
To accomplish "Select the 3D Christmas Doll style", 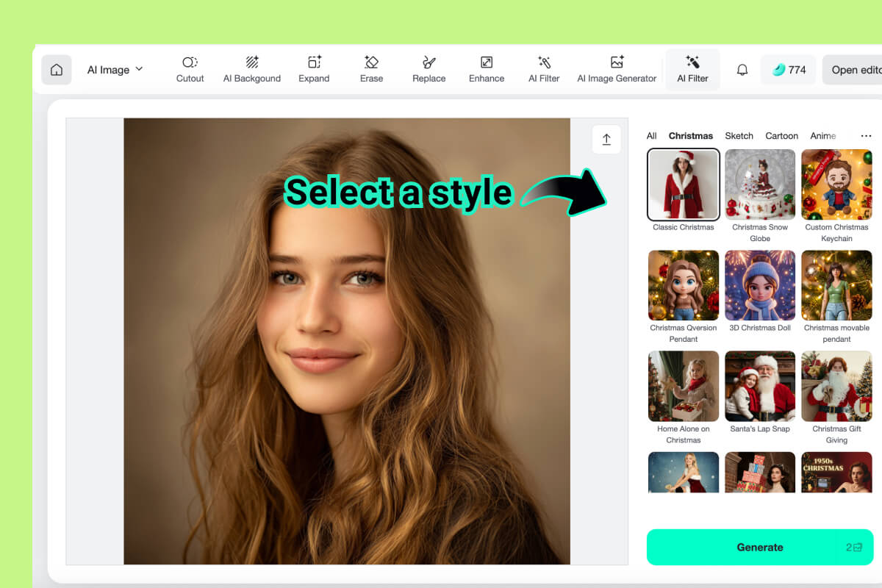I will coord(760,285).
